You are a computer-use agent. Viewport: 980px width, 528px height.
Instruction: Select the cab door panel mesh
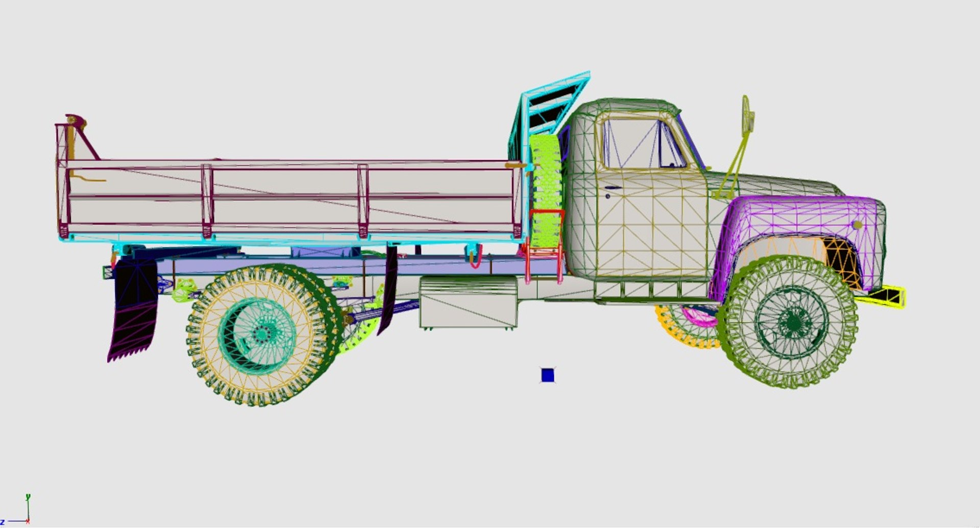coord(652,225)
